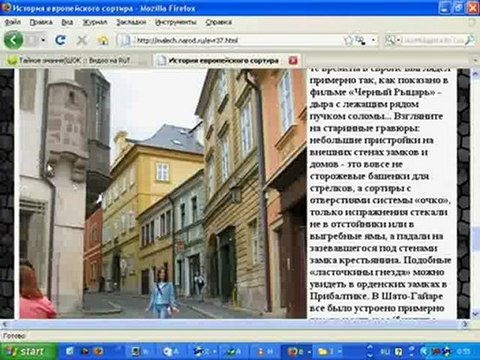Go back with the green Back arrow
Image resolution: width=480 pixels, height=360 pixels.
13,40
